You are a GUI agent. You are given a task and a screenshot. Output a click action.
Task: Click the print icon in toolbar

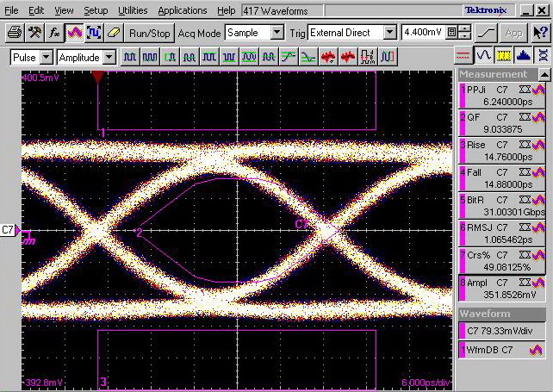coord(14,33)
